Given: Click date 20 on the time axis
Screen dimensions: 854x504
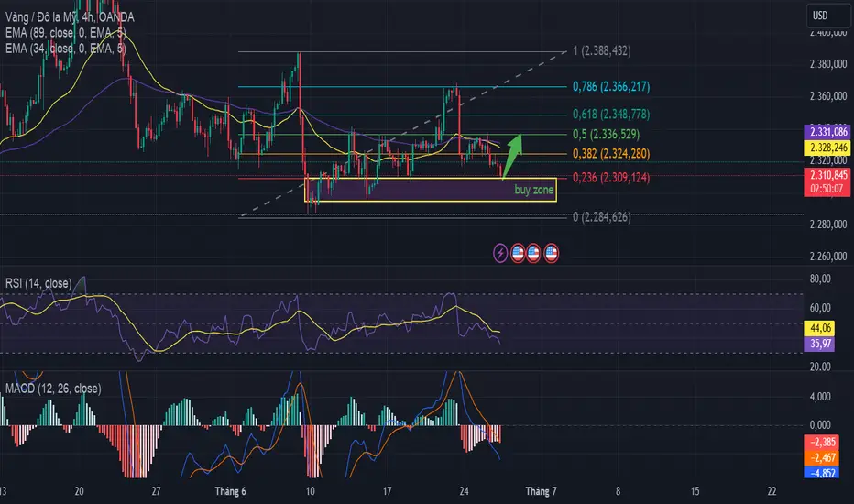Looking at the screenshot, I should [x=79, y=491].
